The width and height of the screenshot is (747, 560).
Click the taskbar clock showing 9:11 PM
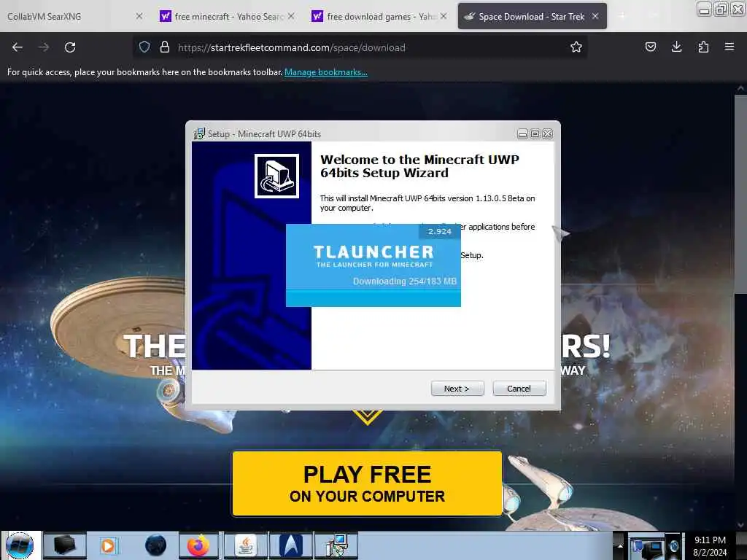click(x=710, y=545)
